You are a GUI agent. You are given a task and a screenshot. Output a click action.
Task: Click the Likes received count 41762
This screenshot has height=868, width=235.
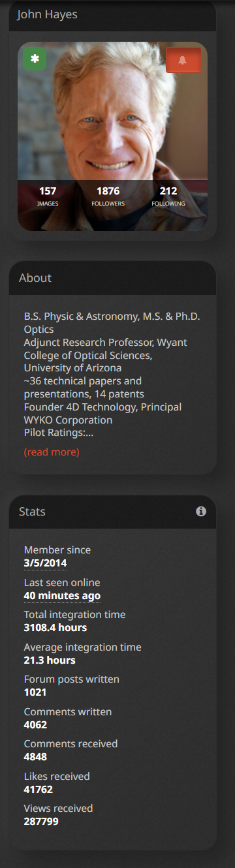(39, 790)
